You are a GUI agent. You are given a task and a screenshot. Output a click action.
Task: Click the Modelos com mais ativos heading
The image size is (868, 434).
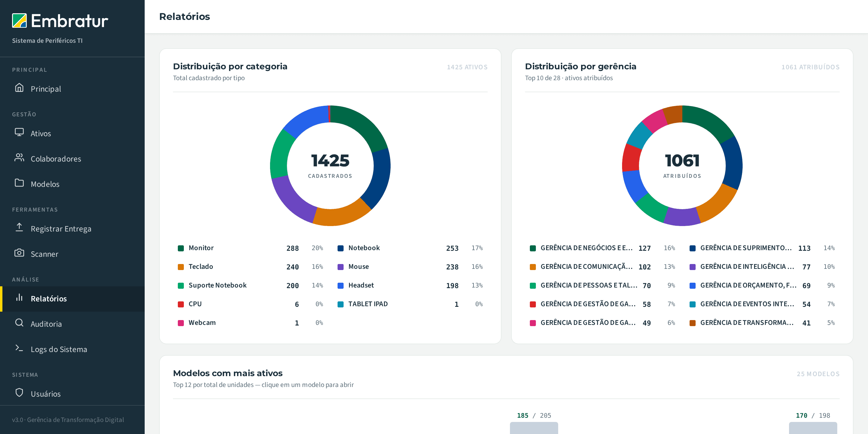(x=228, y=373)
